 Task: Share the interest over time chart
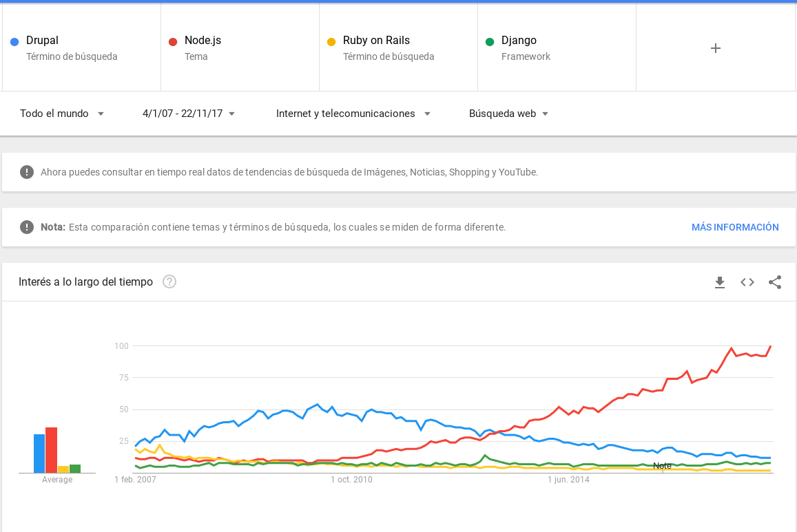pyautogui.click(x=775, y=282)
